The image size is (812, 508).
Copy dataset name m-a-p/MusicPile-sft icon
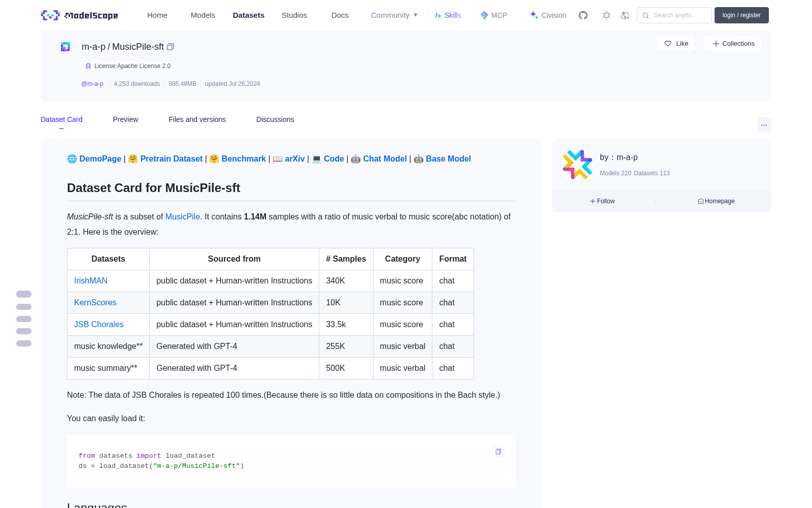point(171,47)
